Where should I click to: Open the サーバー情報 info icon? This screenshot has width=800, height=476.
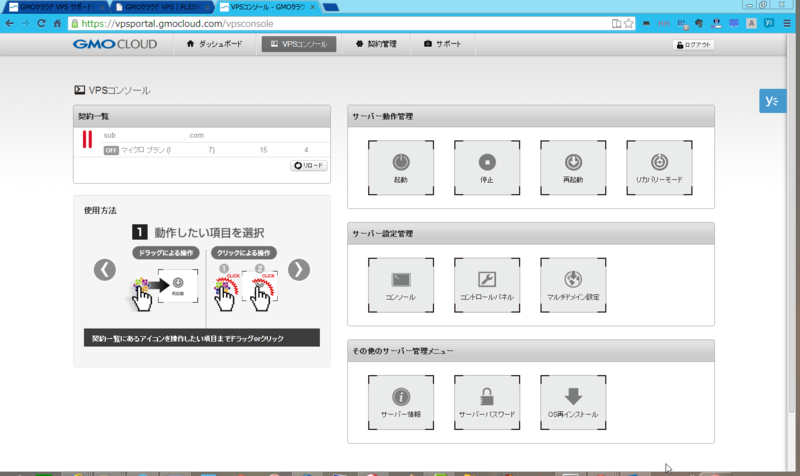401,403
